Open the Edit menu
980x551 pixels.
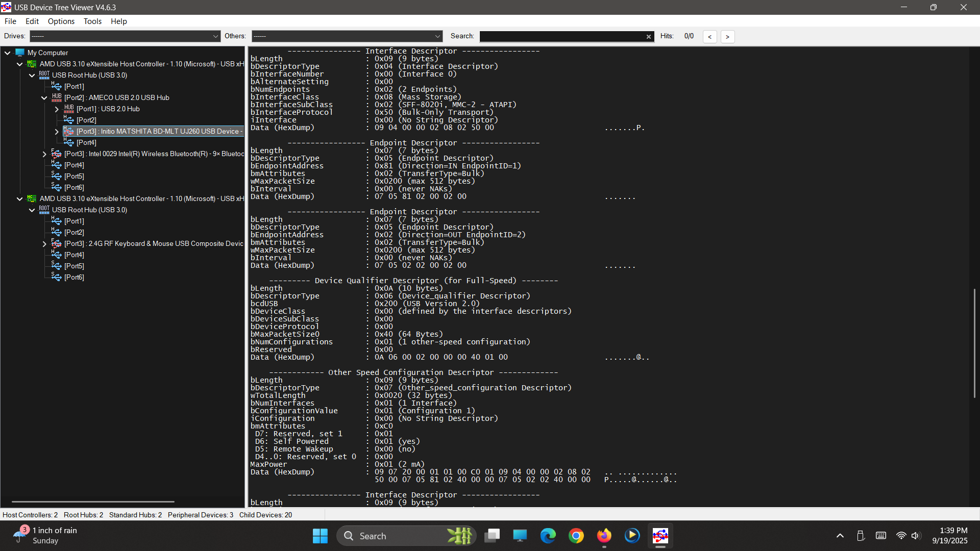click(32, 21)
